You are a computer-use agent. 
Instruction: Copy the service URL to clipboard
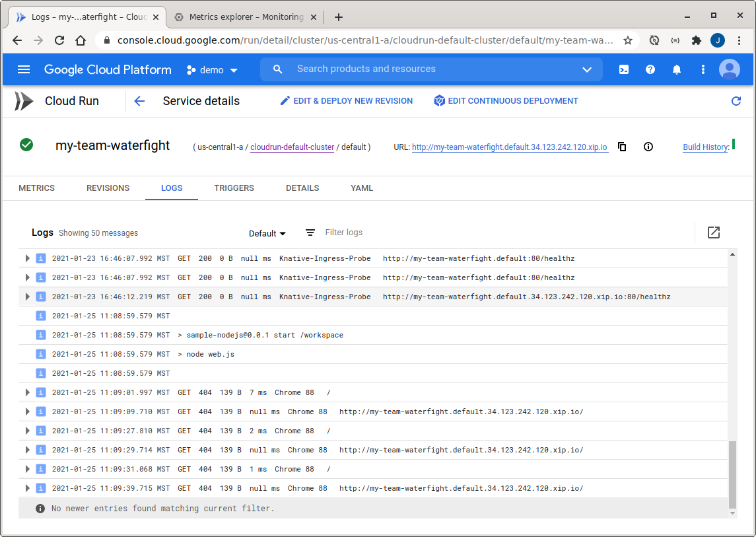click(622, 147)
